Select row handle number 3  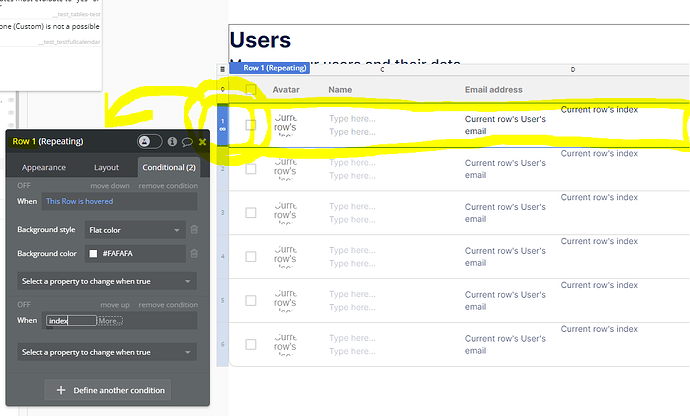pos(223,213)
